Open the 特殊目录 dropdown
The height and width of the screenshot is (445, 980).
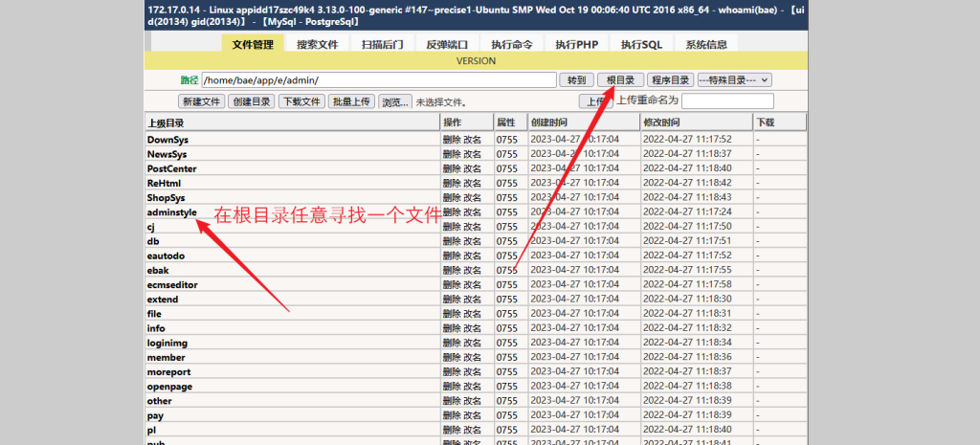point(734,80)
